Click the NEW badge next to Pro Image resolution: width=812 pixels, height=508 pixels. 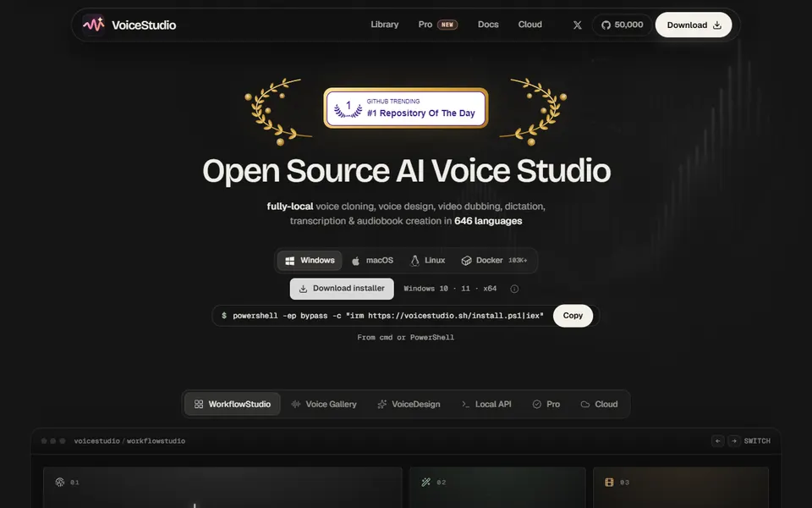click(x=447, y=25)
